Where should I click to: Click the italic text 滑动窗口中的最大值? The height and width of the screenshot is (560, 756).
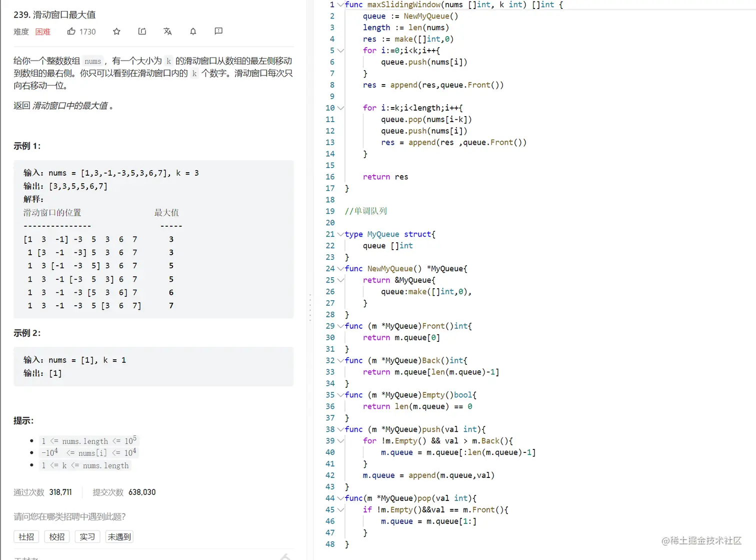[70, 106]
